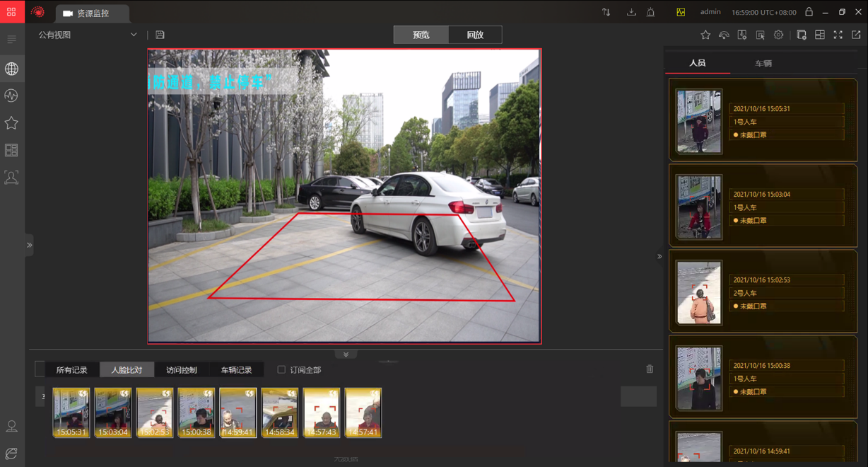Collapse the bottom records panel chevron
868x467 pixels.
346,354
